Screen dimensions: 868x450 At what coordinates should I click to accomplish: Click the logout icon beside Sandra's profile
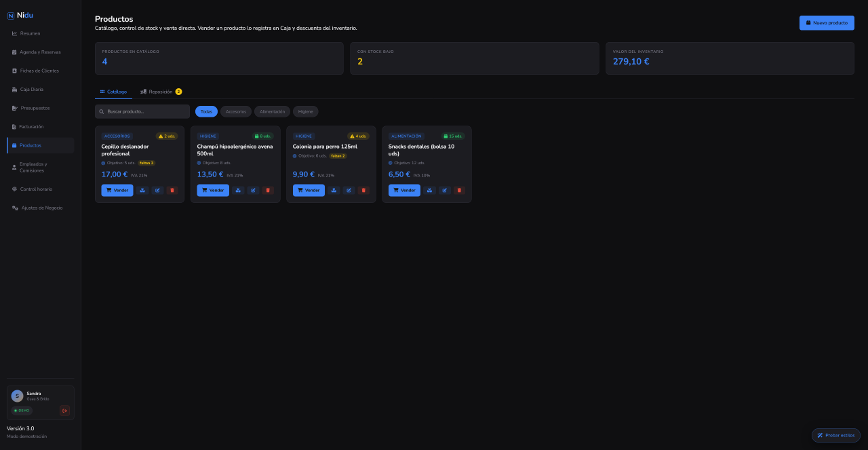pos(64,410)
